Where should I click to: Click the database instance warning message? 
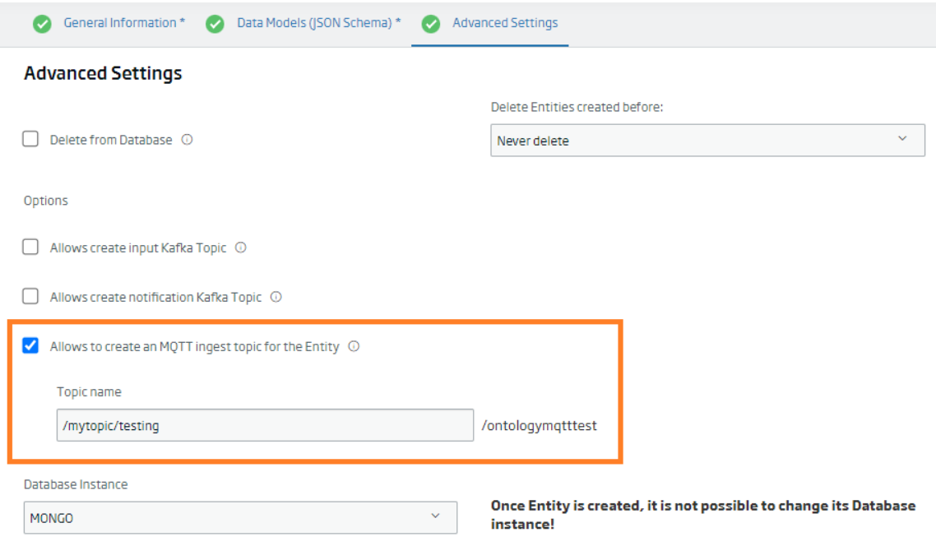[703, 515]
